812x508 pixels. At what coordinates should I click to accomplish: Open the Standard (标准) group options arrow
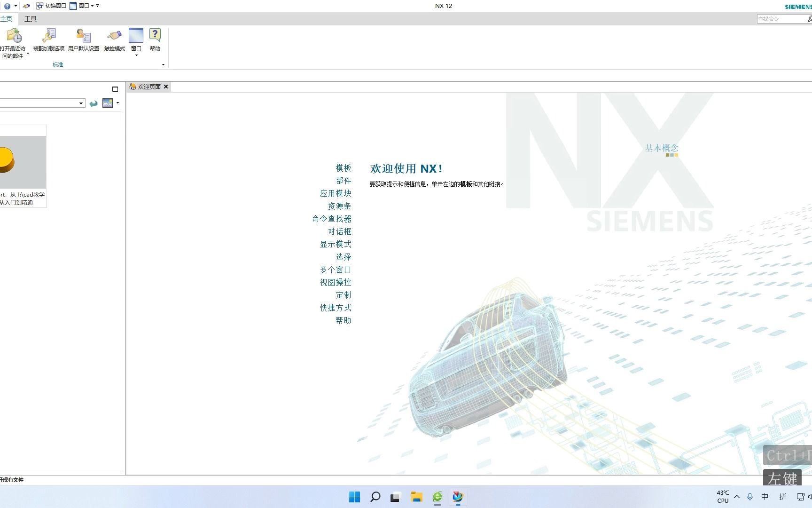[x=163, y=65]
